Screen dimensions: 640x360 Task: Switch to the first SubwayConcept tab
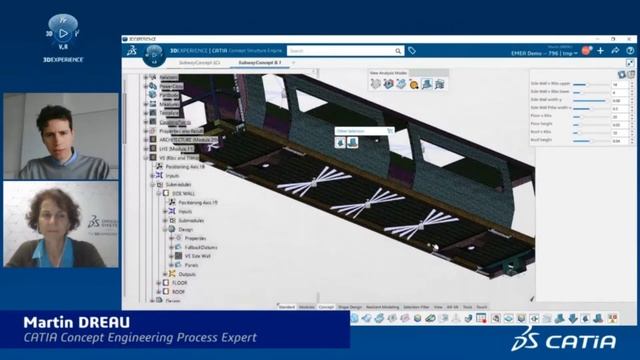tap(199, 63)
